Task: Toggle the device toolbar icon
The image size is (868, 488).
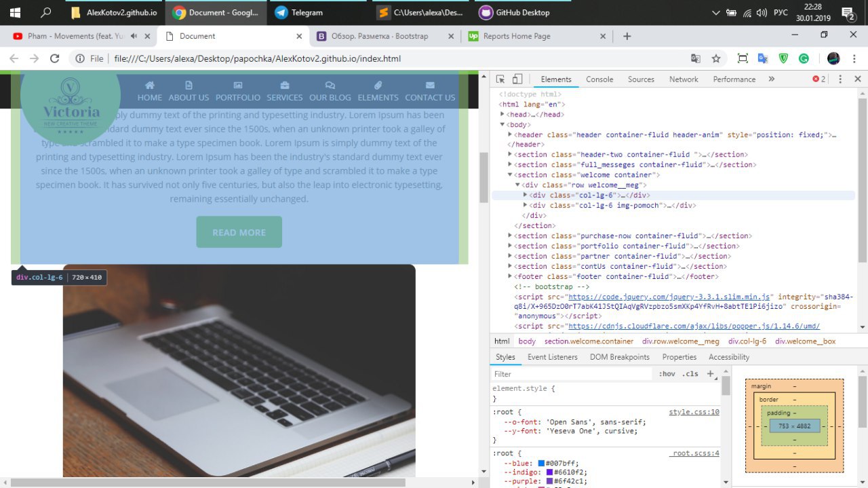Action: (517, 79)
